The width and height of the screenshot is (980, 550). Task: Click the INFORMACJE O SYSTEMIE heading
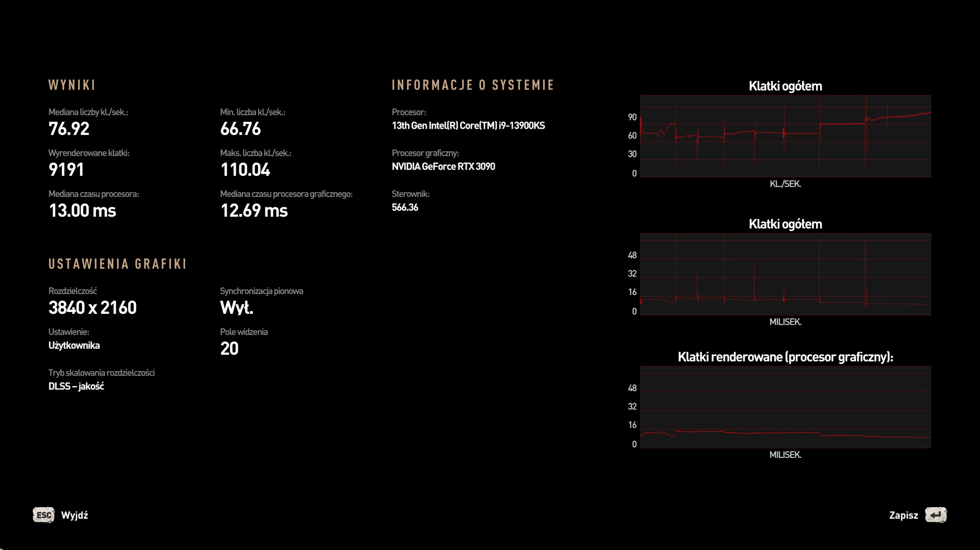click(473, 85)
